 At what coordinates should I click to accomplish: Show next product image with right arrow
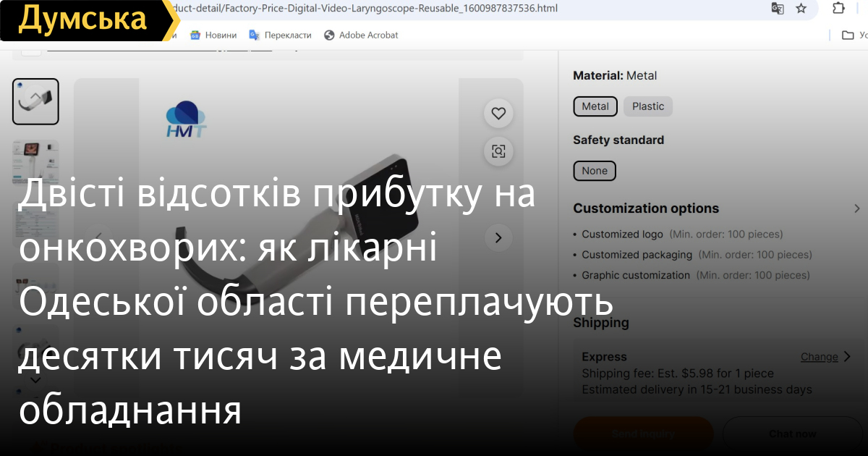click(x=498, y=237)
